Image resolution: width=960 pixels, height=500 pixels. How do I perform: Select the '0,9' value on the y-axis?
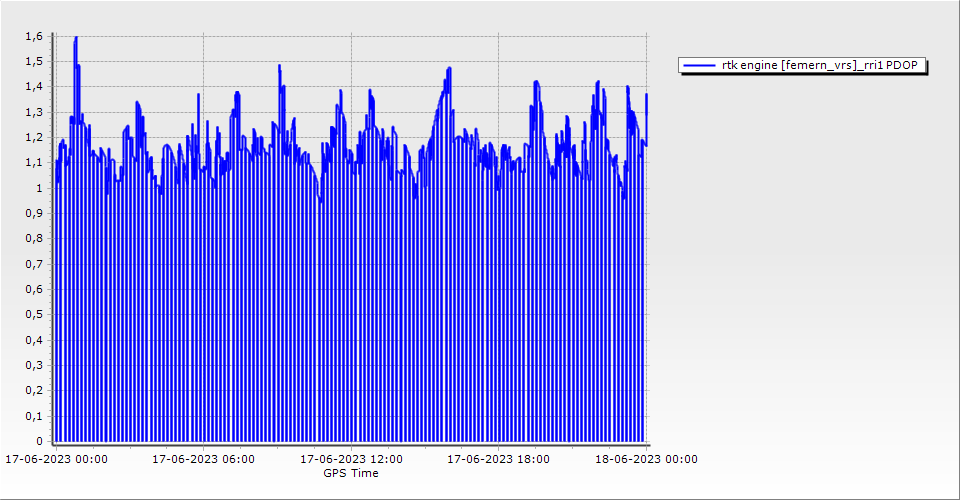(34, 213)
